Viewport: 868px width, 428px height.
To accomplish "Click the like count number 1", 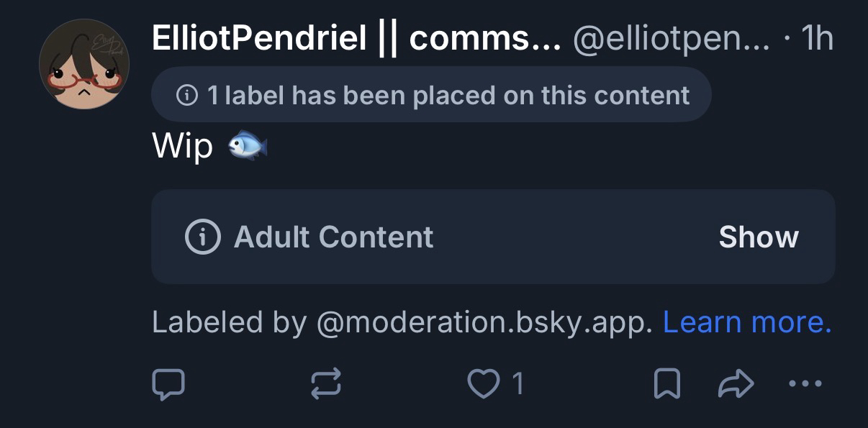I will (x=517, y=384).
